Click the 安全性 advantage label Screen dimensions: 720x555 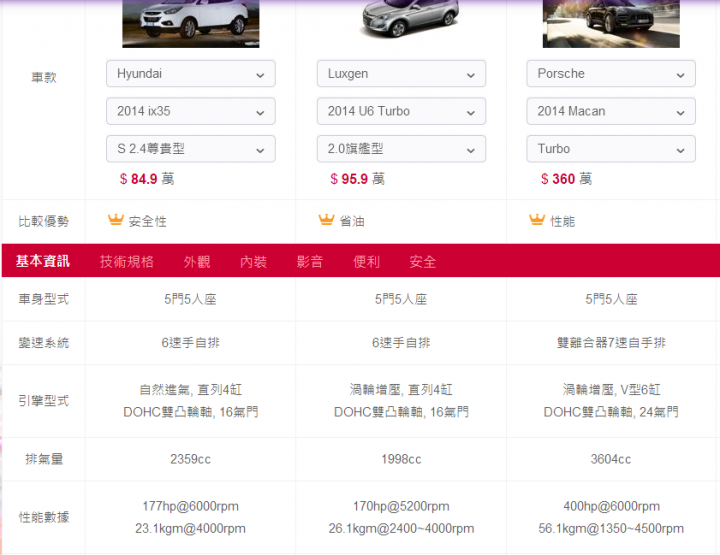(147, 222)
